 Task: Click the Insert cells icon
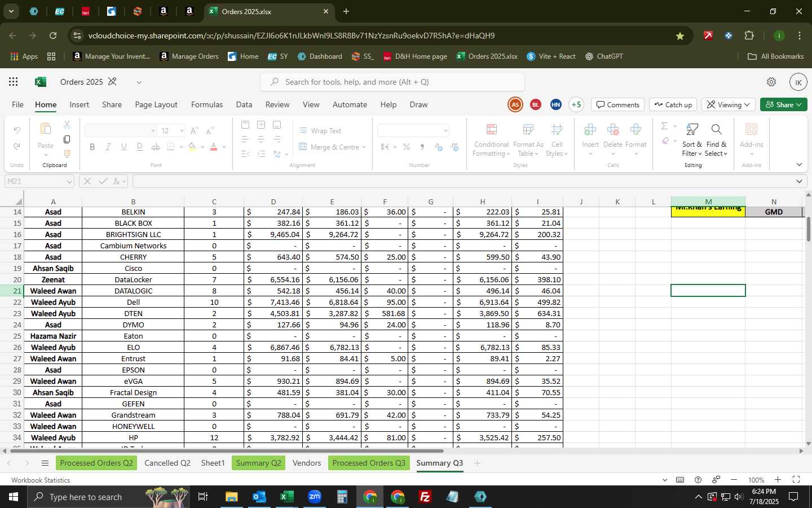tap(590, 130)
